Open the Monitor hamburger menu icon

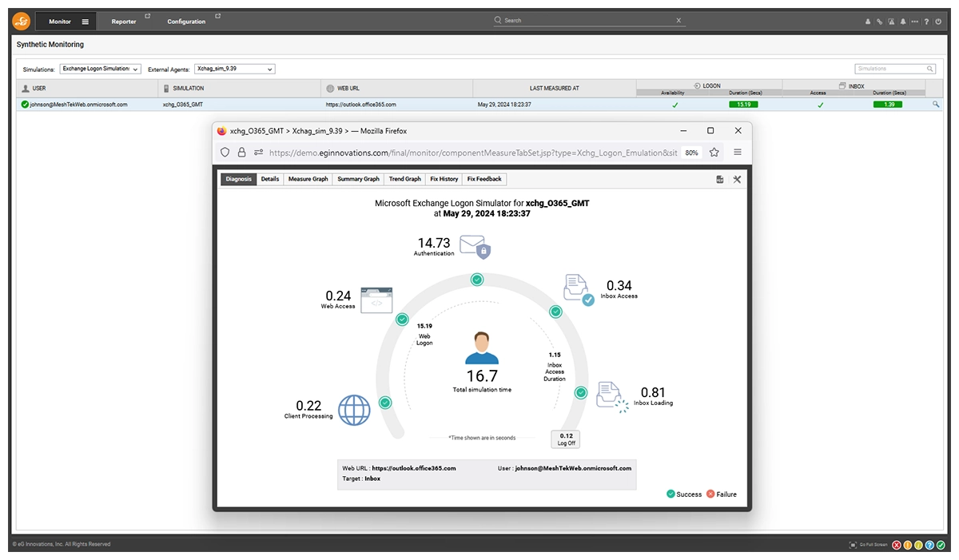pos(85,22)
